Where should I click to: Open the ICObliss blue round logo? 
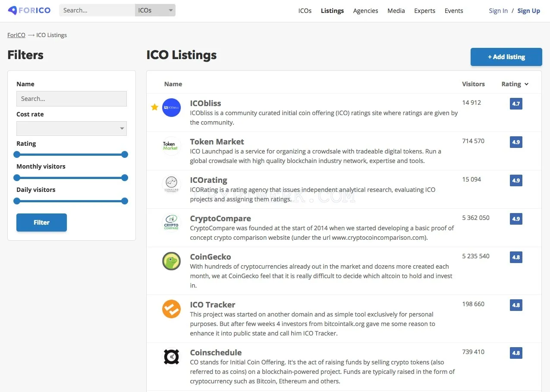(x=171, y=107)
